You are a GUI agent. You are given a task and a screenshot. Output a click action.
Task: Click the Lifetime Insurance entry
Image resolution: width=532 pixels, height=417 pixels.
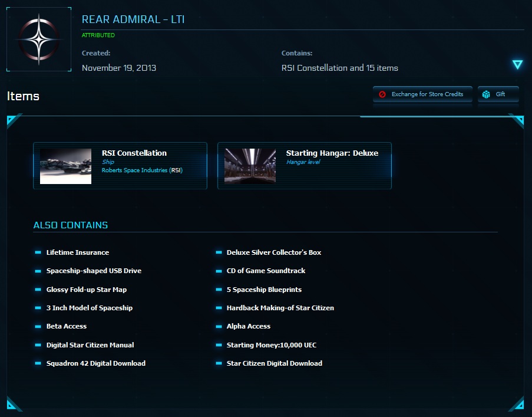click(78, 252)
